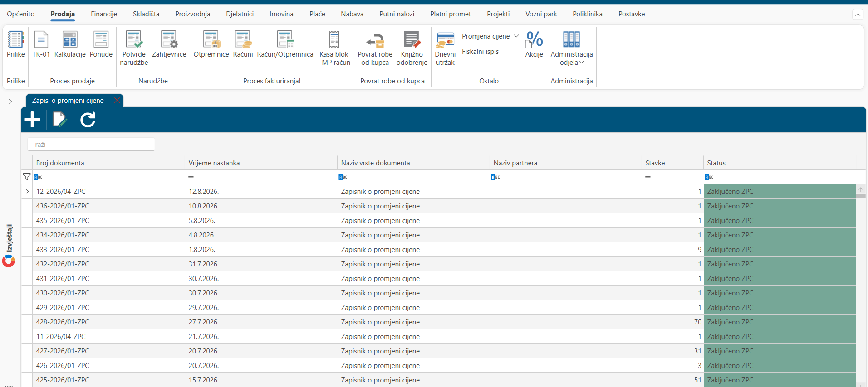Image resolution: width=868 pixels, height=387 pixels.
Task: Click the vertical scrollbar up arrow
Action: click(861, 189)
